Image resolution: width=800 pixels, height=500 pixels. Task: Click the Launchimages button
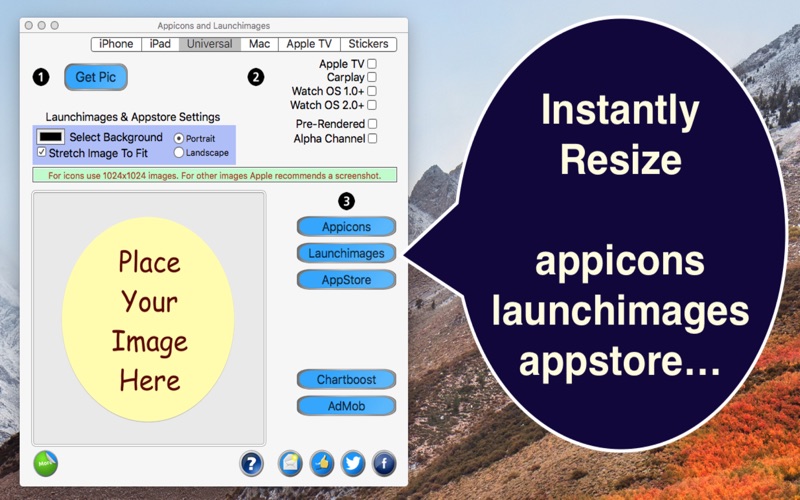[346, 253]
